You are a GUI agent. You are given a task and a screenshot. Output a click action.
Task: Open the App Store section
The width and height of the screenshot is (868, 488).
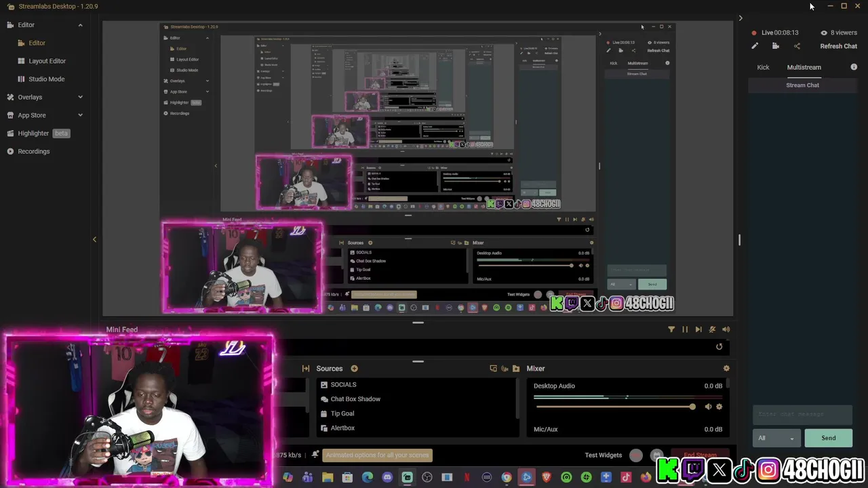(x=32, y=115)
